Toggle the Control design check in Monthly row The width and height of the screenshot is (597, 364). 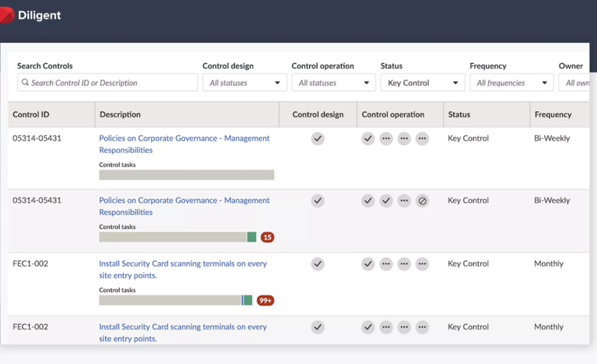coord(318,263)
